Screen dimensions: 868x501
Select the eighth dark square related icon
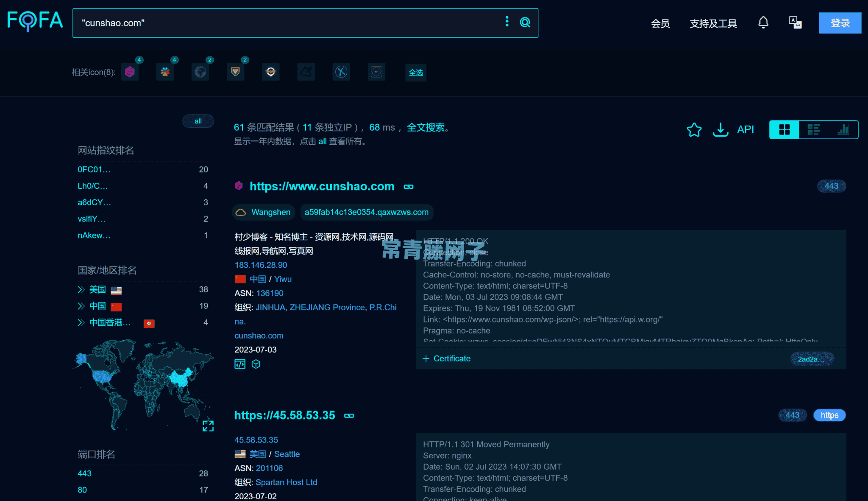tap(376, 72)
